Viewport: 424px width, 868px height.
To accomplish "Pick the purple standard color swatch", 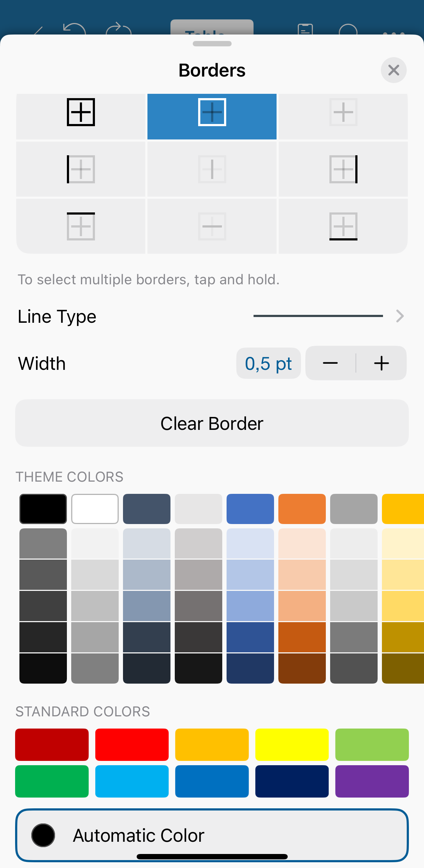I will [372, 781].
